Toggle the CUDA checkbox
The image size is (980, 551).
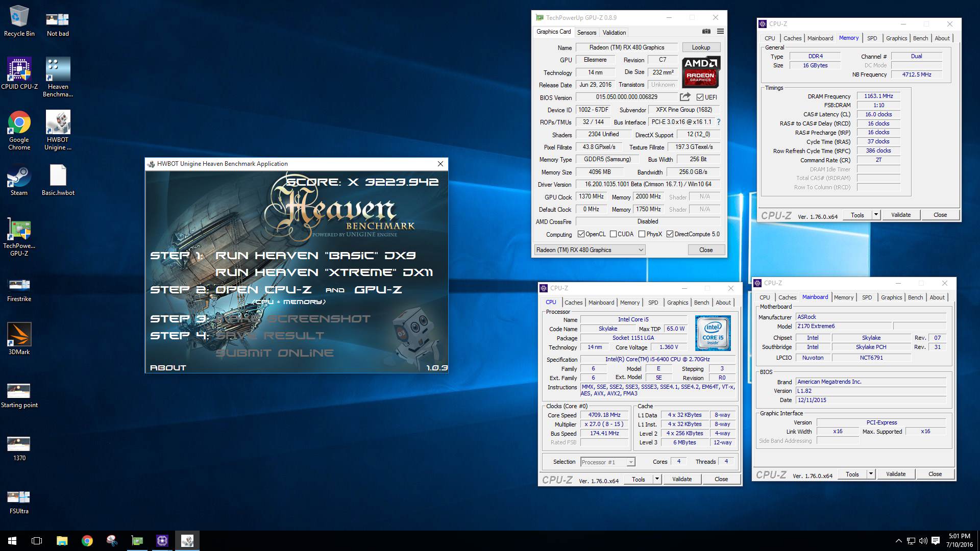point(613,234)
